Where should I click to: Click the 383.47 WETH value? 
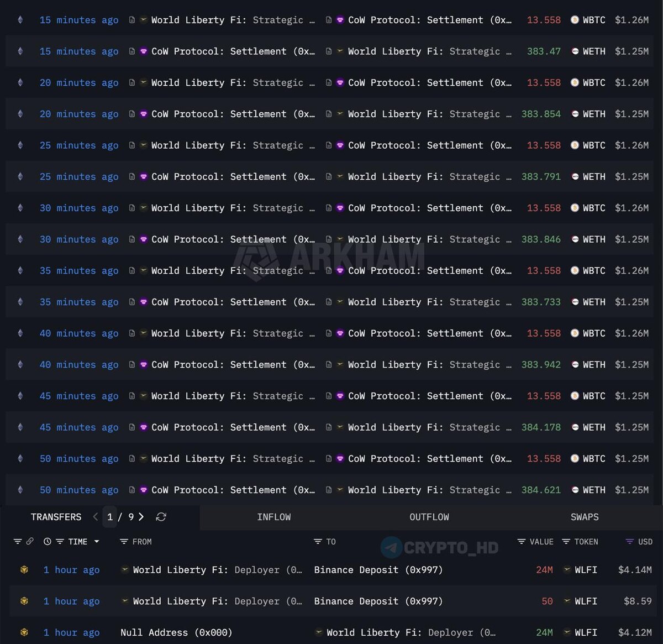point(544,51)
